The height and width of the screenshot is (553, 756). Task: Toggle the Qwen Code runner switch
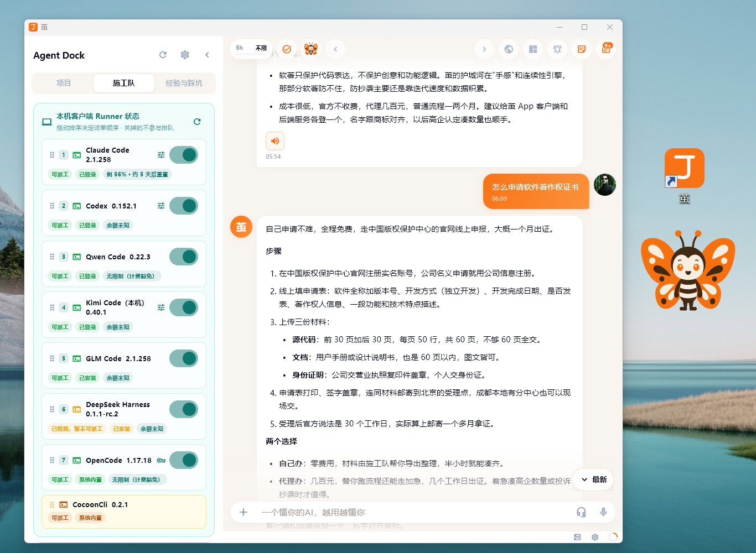184,257
